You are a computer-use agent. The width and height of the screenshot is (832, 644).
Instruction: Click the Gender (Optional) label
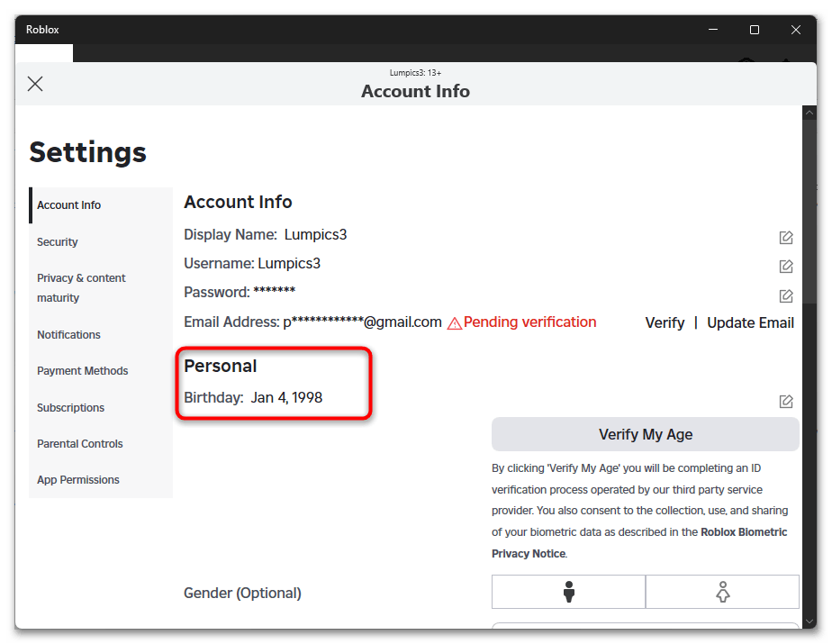[x=242, y=593]
